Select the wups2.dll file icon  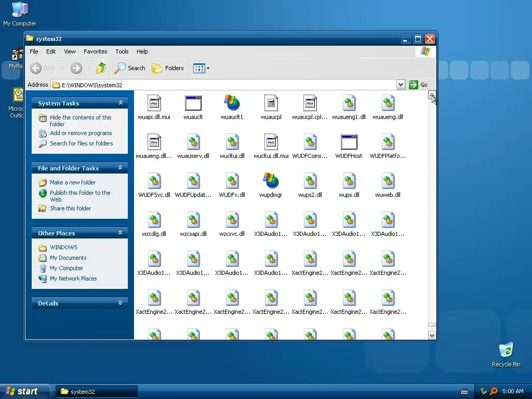click(x=310, y=181)
